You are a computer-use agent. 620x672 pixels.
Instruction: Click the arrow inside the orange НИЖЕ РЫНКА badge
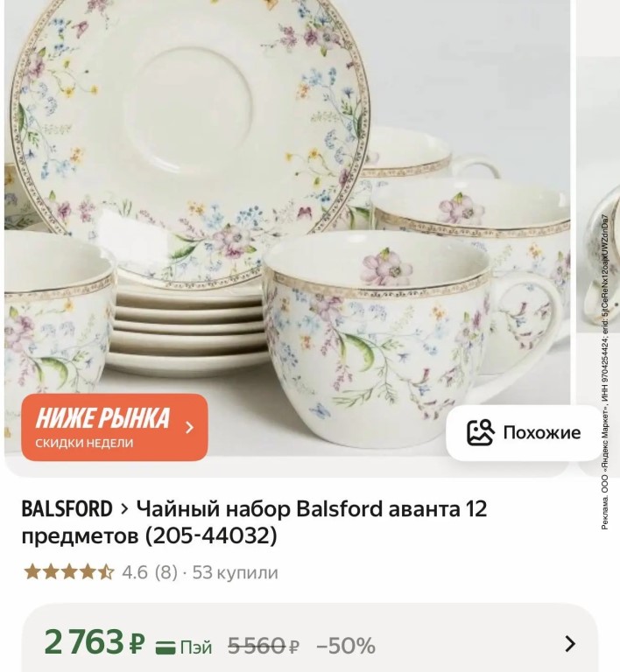[x=189, y=427]
